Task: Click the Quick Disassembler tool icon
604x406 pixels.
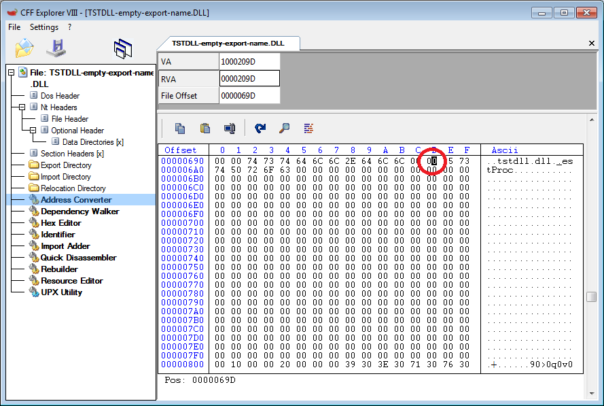Action: pyautogui.click(x=34, y=257)
